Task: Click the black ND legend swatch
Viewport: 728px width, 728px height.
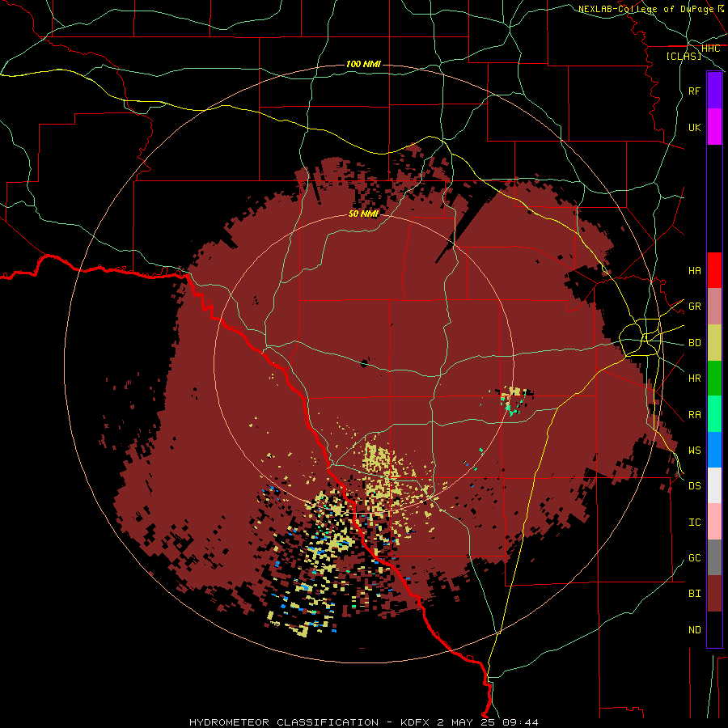Action: click(x=714, y=629)
